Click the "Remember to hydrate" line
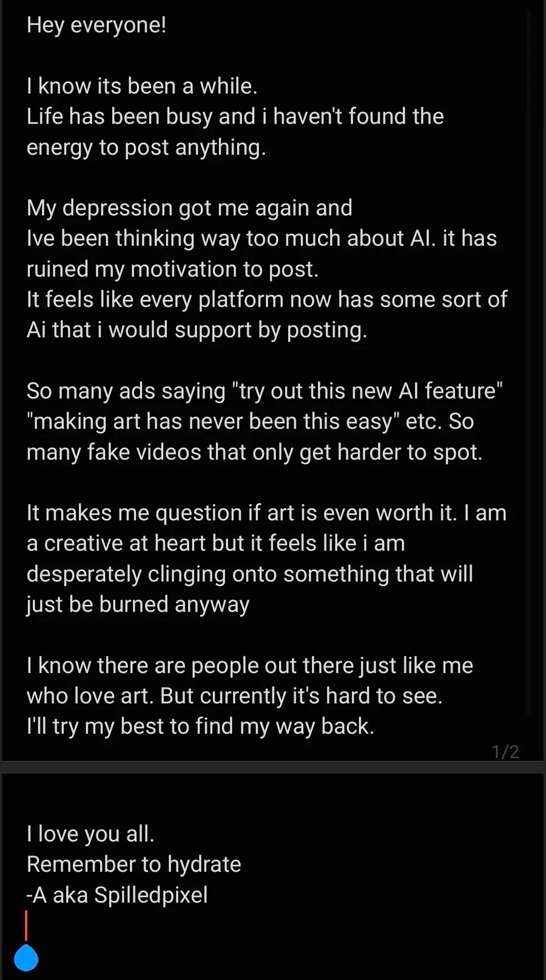This screenshot has height=980, width=546. click(x=133, y=865)
